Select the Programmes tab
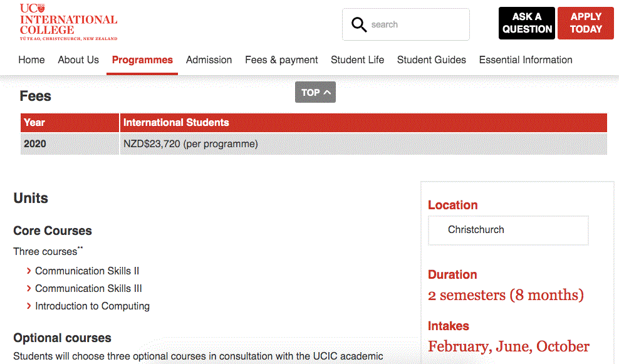The image size is (619, 364). point(142,60)
